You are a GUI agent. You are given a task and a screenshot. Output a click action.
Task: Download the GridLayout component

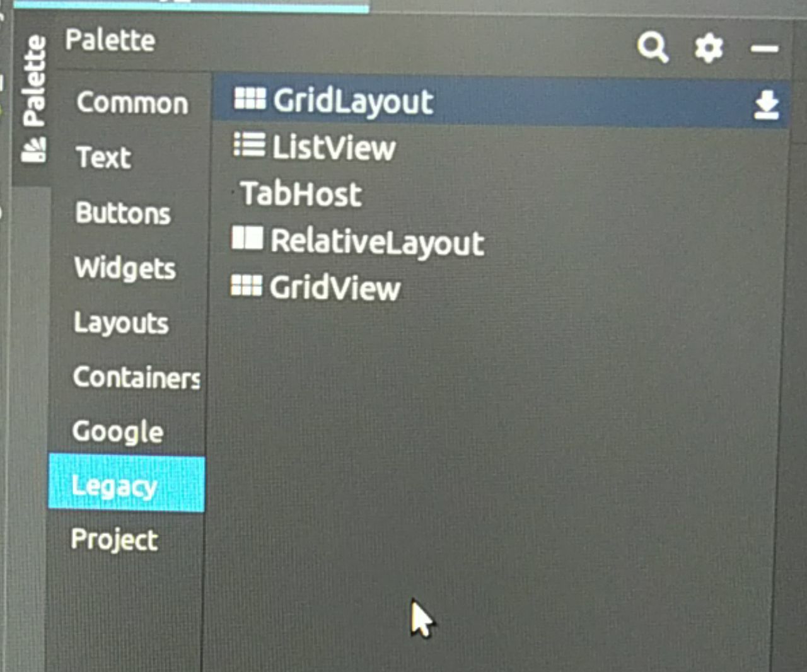coord(766,105)
